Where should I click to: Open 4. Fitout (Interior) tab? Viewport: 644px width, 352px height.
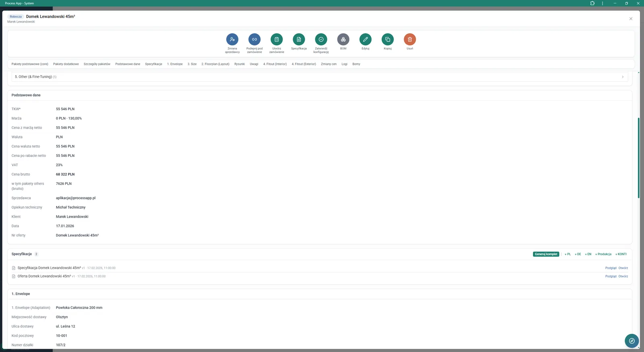coord(275,64)
